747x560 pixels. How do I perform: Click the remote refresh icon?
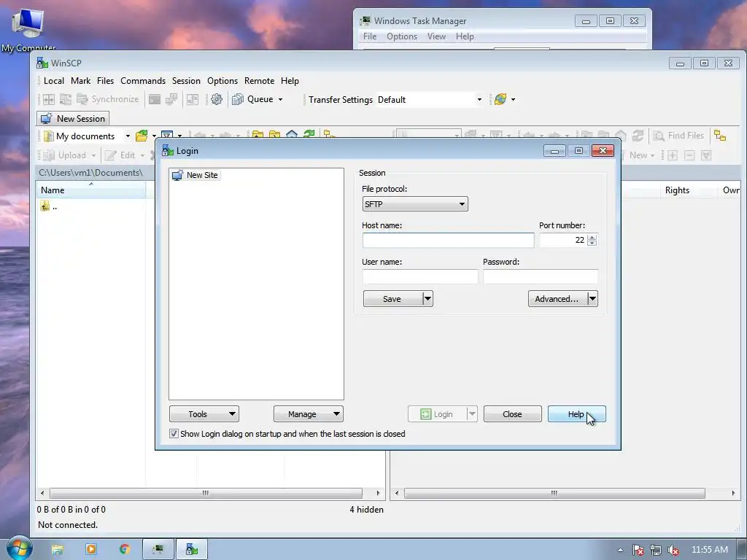tap(638, 136)
